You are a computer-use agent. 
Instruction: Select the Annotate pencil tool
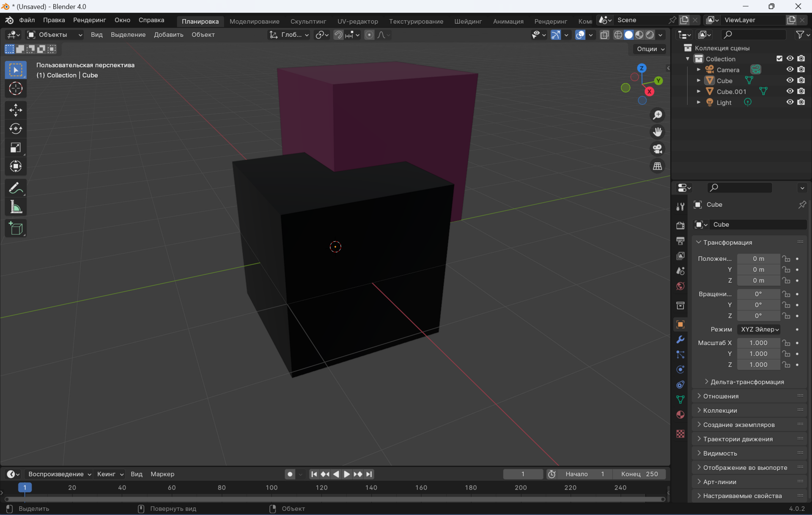16,188
